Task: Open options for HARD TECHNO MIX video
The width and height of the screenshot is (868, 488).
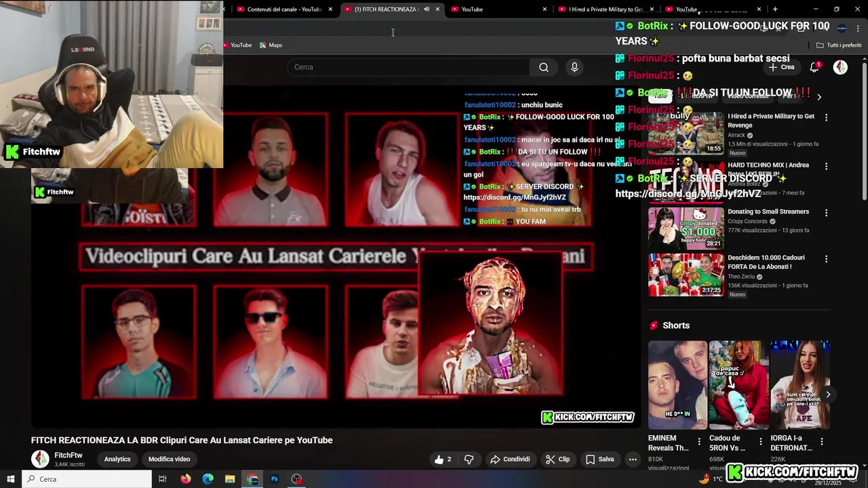Action: pyautogui.click(x=826, y=167)
